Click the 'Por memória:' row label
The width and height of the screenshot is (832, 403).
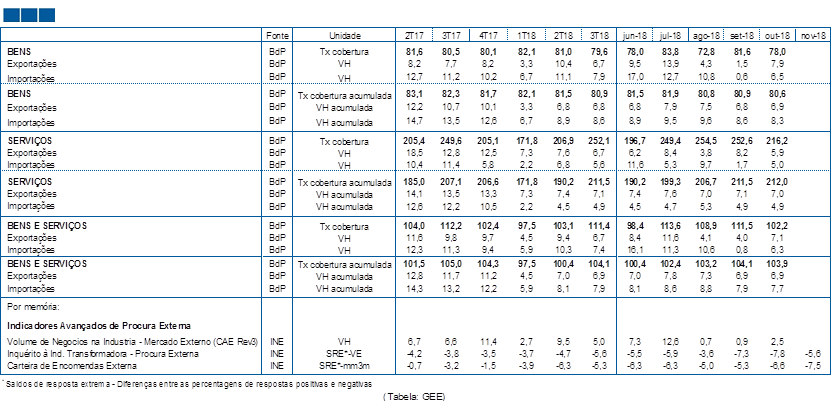[36, 307]
